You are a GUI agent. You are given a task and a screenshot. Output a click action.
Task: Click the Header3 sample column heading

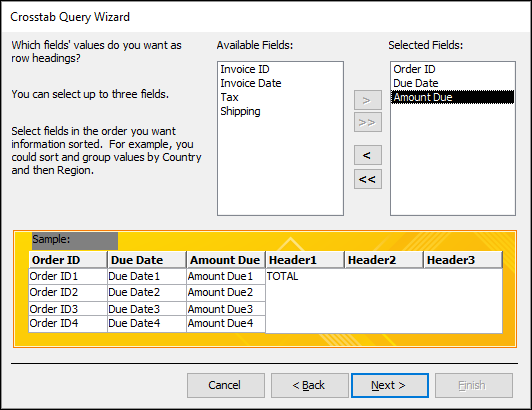[x=463, y=260]
